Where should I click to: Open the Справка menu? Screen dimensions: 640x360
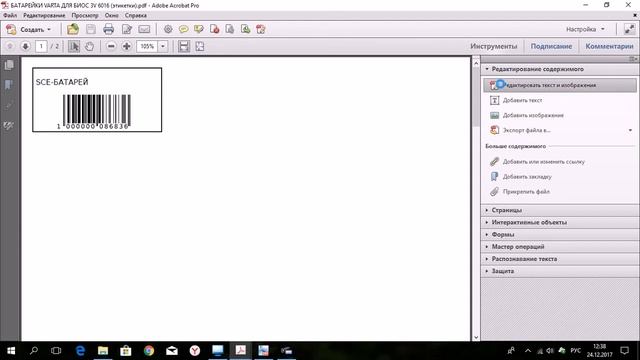coord(136,15)
